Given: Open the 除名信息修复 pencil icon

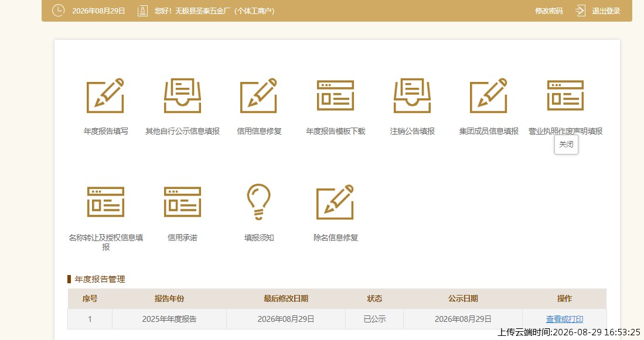Looking at the screenshot, I should coord(335,202).
